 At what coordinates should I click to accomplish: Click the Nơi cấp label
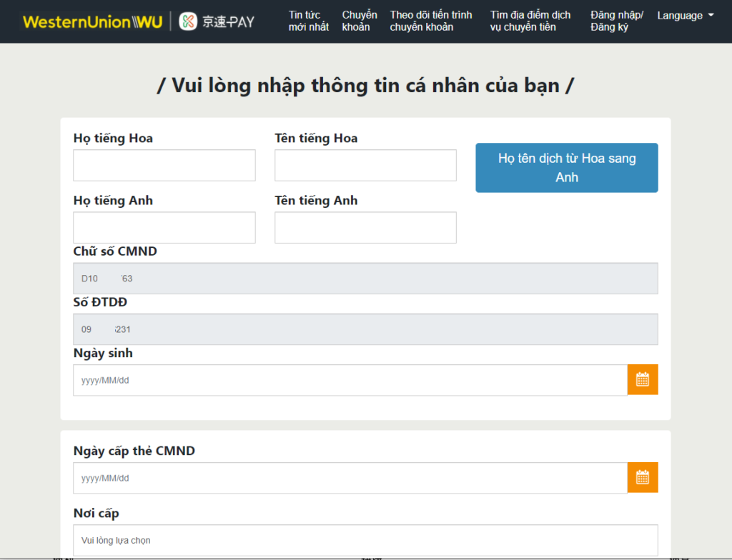(x=97, y=514)
